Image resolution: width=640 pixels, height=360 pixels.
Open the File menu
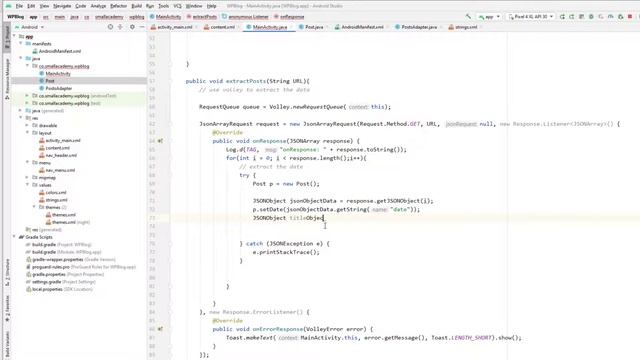(19, 6)
